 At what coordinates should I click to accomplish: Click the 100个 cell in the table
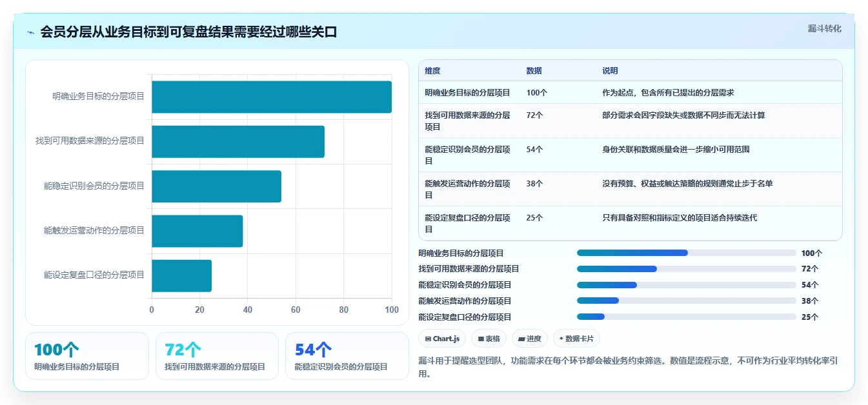[537, 93]
